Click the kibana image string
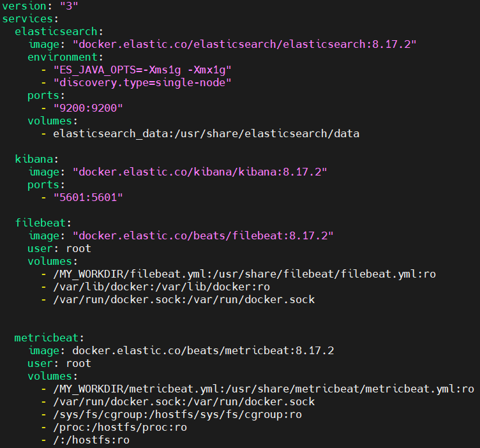480x448 pixels. point(200,172)
